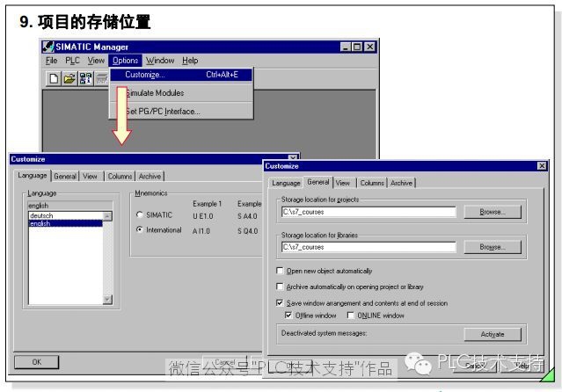Click the Accessible Nodes toolbar icon

[x=85, y=78]
